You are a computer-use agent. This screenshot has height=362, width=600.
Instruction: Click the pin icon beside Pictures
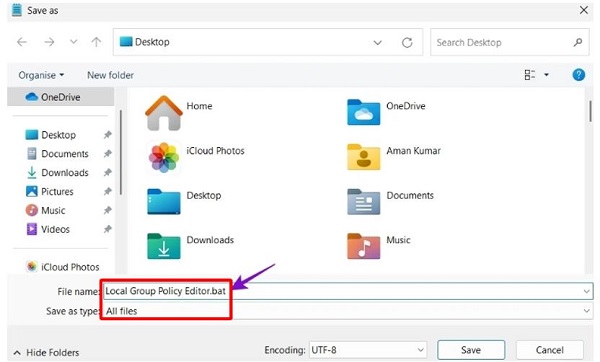[x=108, y=191]
